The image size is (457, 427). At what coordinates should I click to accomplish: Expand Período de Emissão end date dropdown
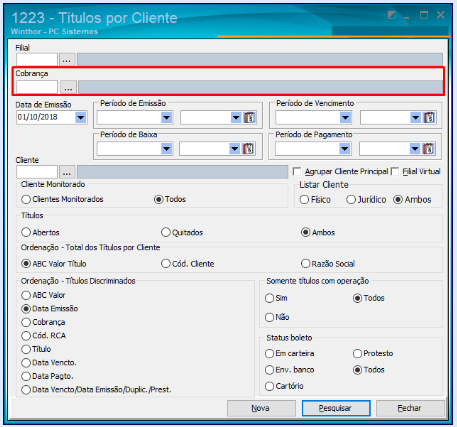[x=236, y=117]
